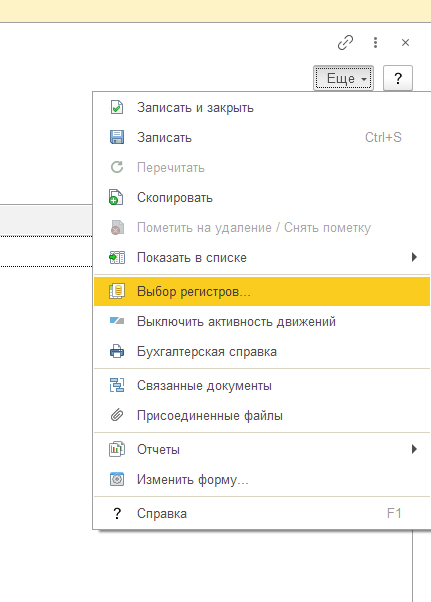Viewport: 431px width, 602px height.
Task: Click the Изменить форму gear icon
Action: tap(117, 479)
